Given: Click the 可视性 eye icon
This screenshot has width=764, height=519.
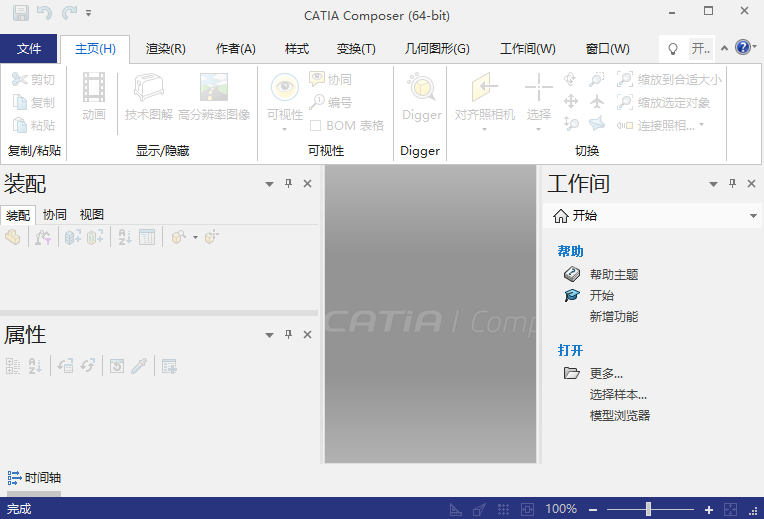Looking at the screenshot, I should pos(285,88).
